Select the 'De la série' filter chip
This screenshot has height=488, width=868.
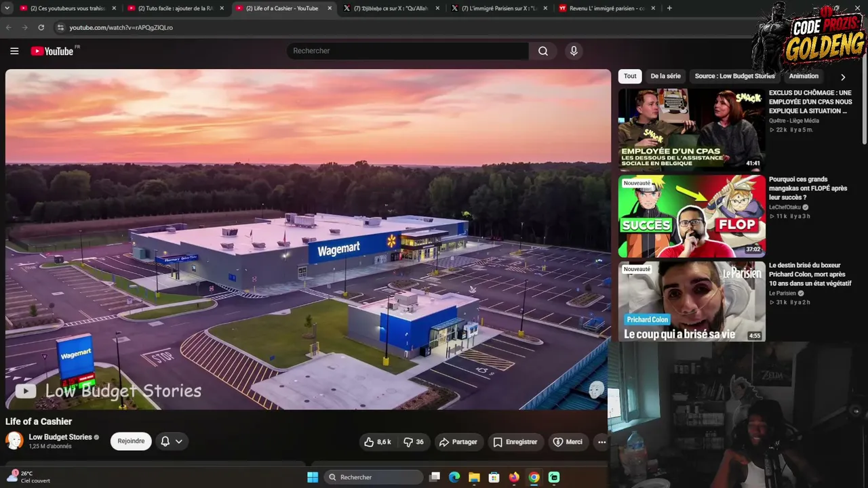point(665,76)
